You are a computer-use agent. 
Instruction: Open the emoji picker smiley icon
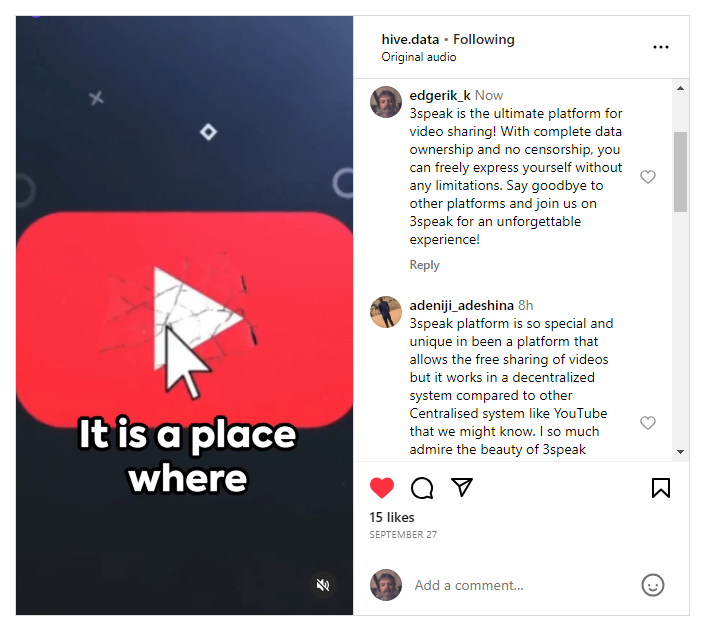[x=653, y=585]
